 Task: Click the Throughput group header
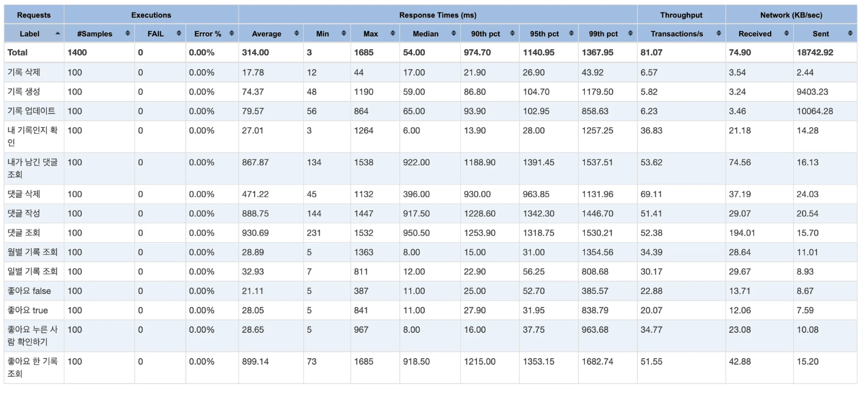[x=681, y=15]
